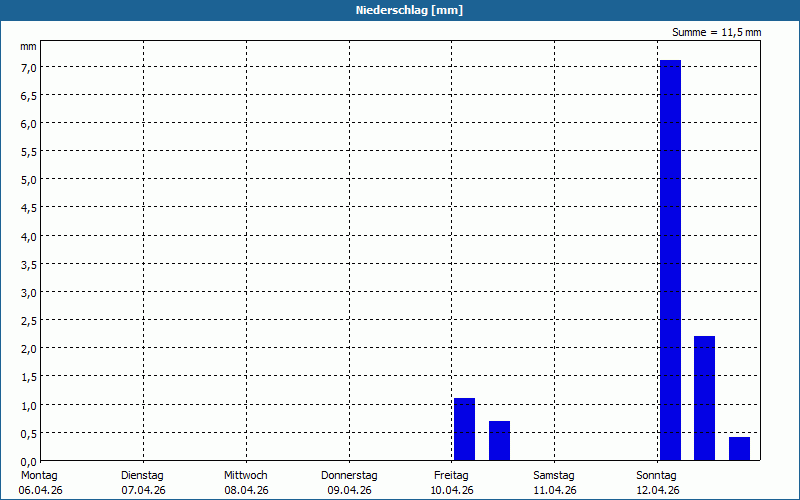The width and height of the screenshot is (800, 500).
Task: Click the date 11.04.26
Action: [555, 491]
